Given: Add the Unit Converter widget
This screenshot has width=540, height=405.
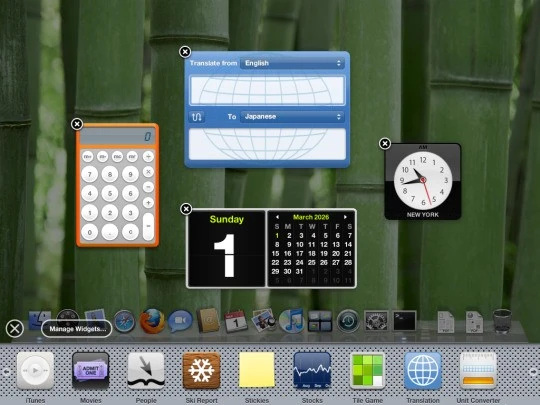Looking at the screenshot, I should pyautogui.click(x=478, y=371).
